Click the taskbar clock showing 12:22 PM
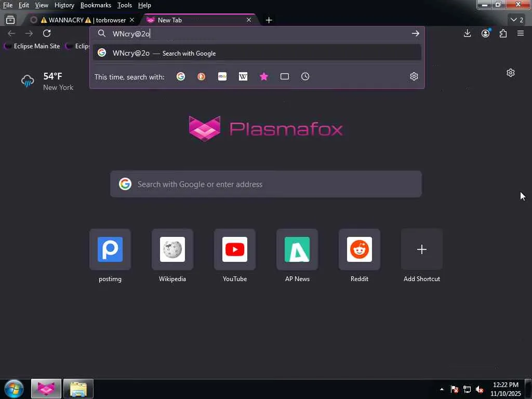Screen dimensions: 532x399 (506, 389)
